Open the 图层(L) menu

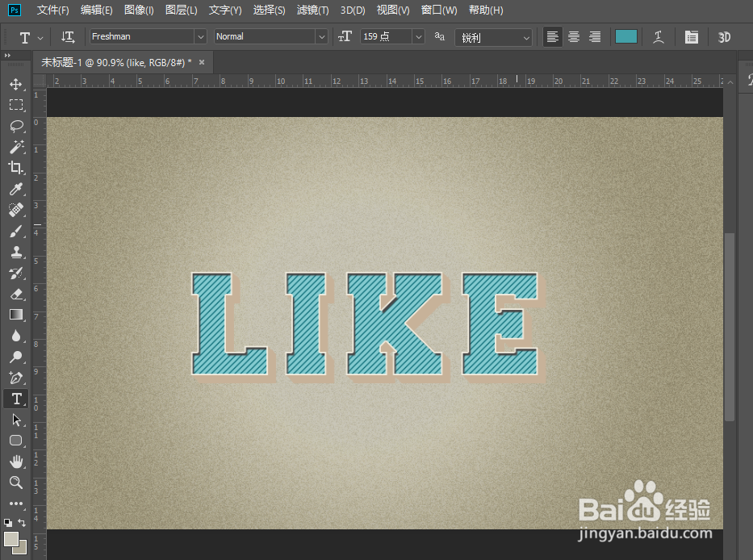pos(182,10)
